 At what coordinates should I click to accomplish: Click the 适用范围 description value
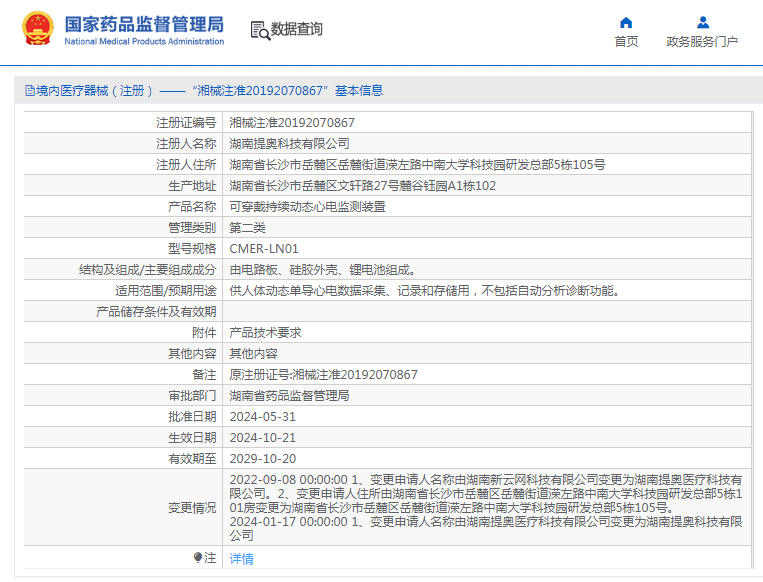(x=424, y=291)
